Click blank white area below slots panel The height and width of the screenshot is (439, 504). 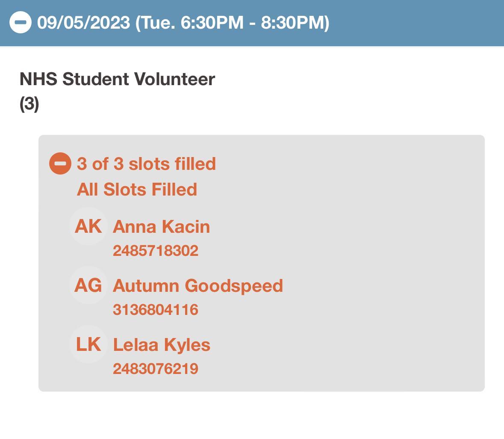tap(256, 415)
